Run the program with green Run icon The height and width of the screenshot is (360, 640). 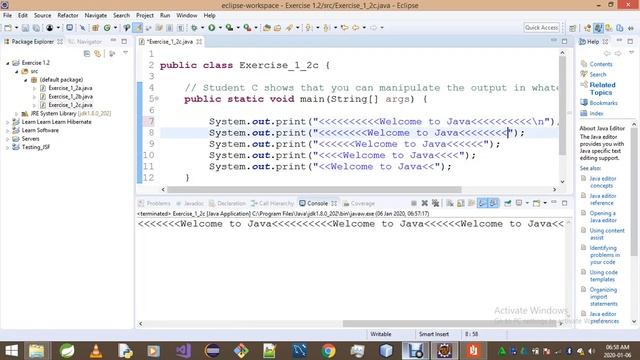(211, 28)
